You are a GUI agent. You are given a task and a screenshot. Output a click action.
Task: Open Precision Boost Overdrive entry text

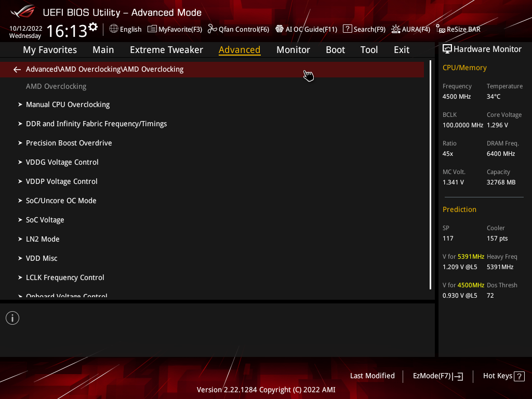click(69, 143)
